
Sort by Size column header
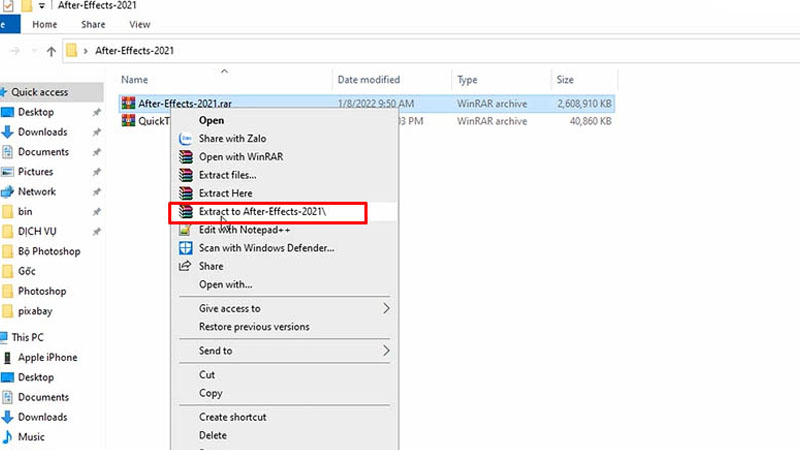pos(565,80)
